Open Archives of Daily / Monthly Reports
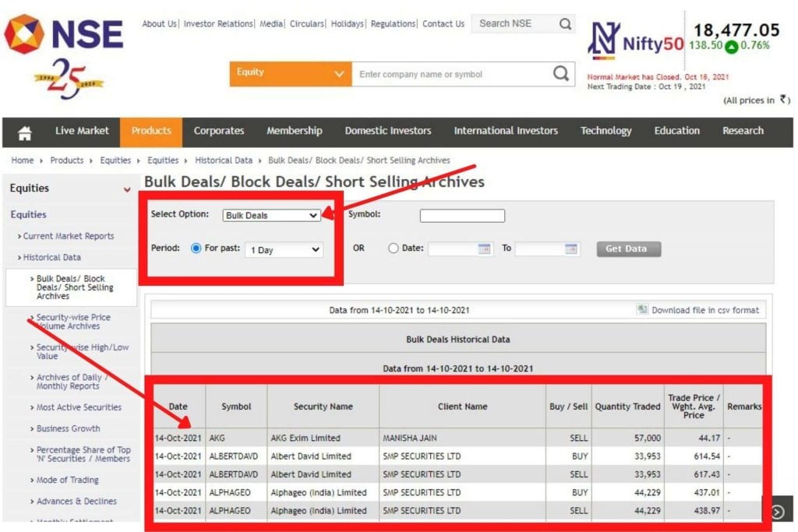The width and height of the screenshot is (798, 532). (x=71, y=382)
